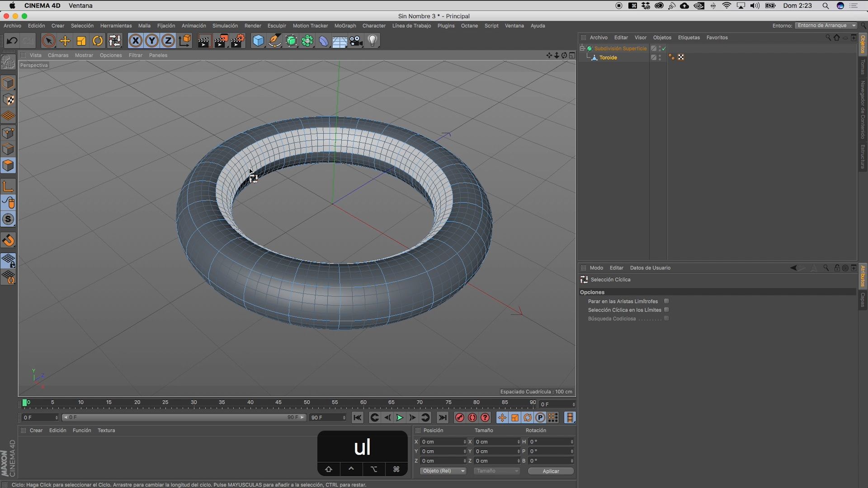Collapse the Subdivisión Superficie tree node
Image resolution: width=868 pixels, height=488 pixels.
point(582,48)
